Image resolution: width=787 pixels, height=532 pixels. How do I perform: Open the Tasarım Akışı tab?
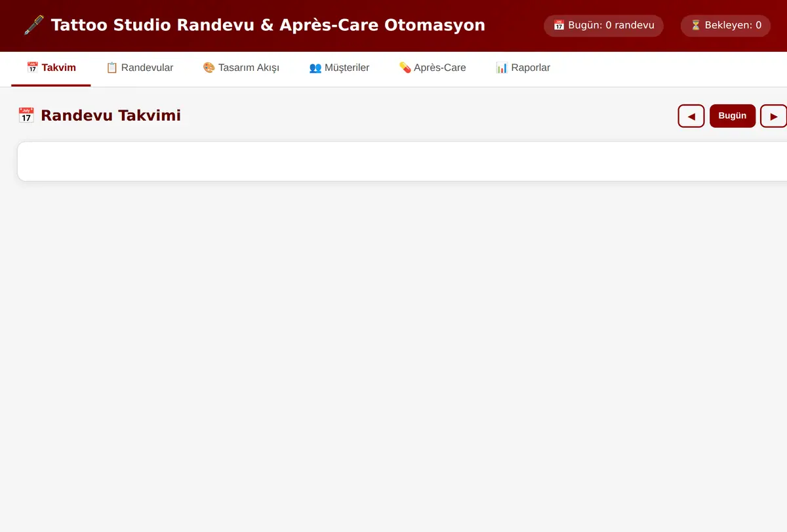(x=241, y=68)
